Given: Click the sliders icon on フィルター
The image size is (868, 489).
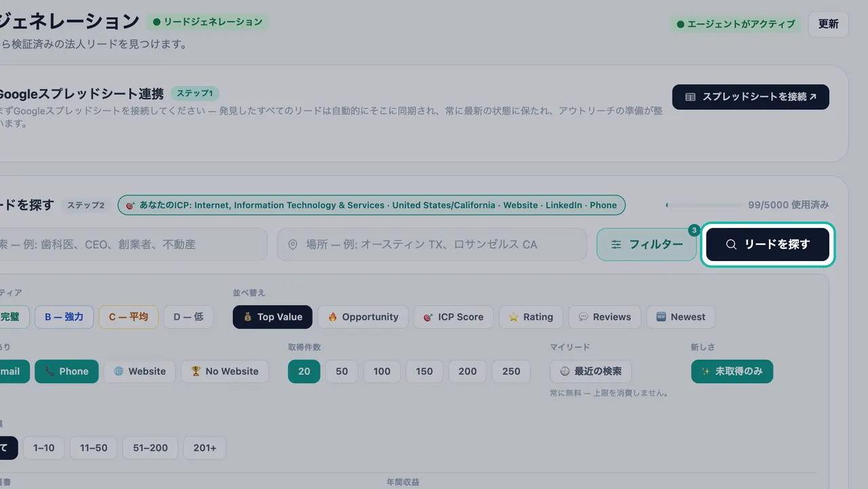Looking at the screenshot, I should pos(616,245).
